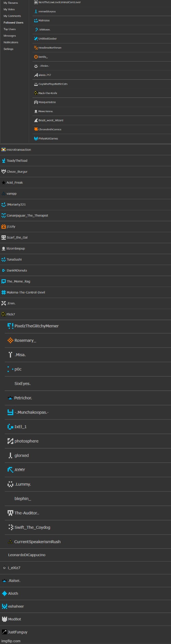Viewport: 171px width, 644px height.
Task: Click the alexis.747 avatar icon
Action: (x=36, y=75)
